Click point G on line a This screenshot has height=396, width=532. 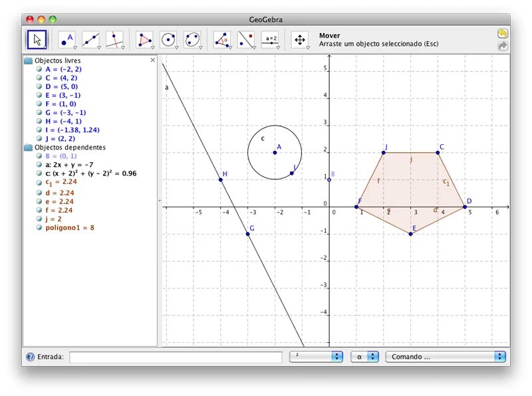pyautogui.click(x=247, y=234)
